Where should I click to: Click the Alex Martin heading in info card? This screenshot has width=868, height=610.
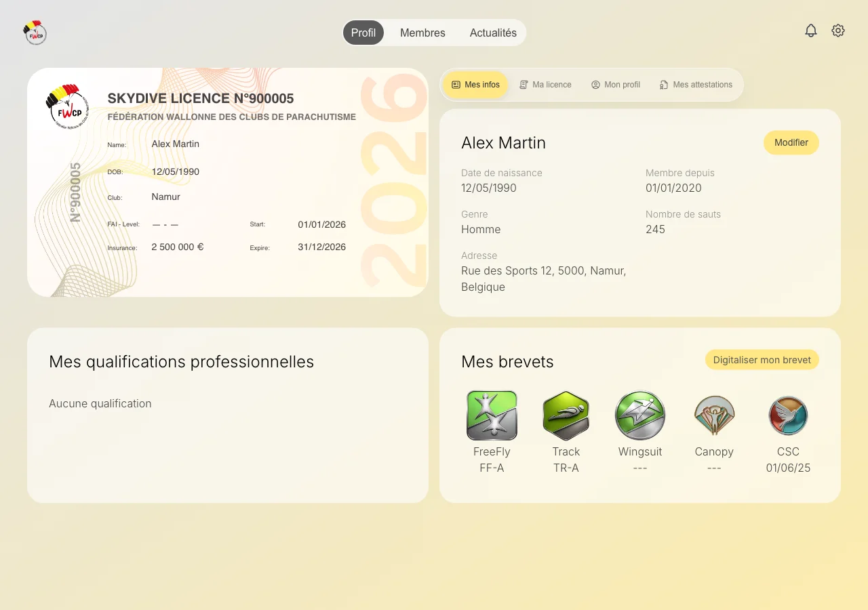pos(503,143)
